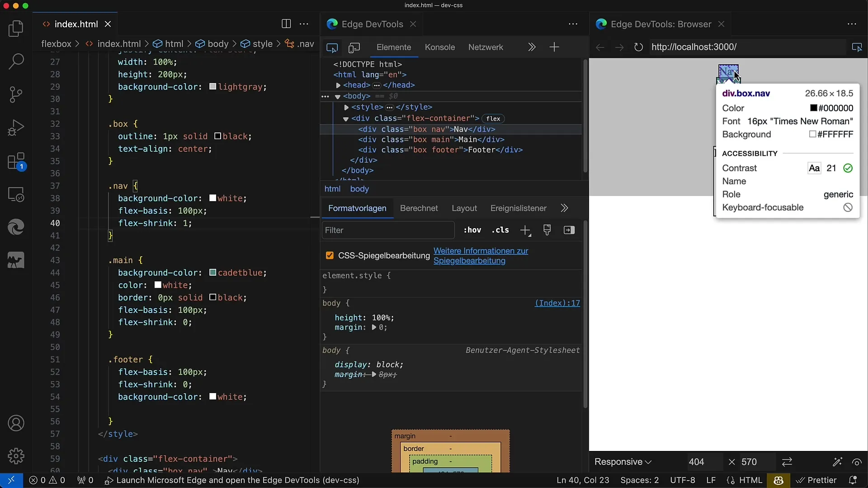
Task: Select the box main div DOM row
Action: point(451,140)
